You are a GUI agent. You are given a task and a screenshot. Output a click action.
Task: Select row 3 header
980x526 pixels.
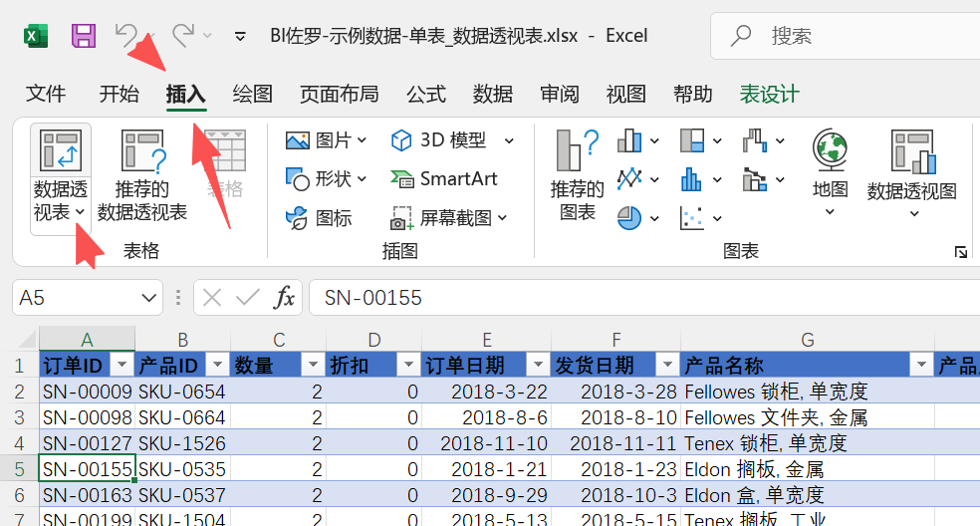click(x=19, y=417)
